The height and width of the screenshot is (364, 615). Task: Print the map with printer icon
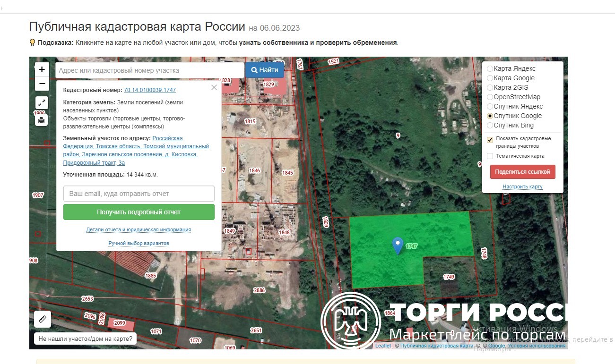(x=42, y=120)
